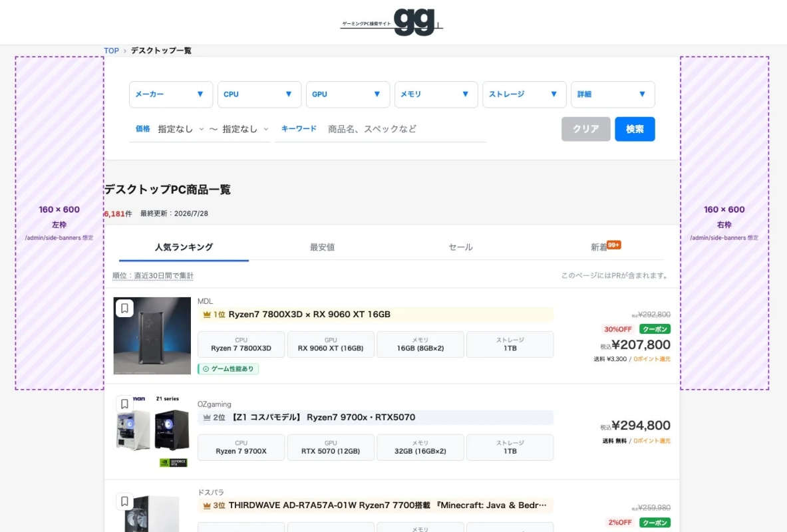Click the 32GB (16GB×2) memory spec box
This screenshot has width=787, height=532.
coord(420,447)
